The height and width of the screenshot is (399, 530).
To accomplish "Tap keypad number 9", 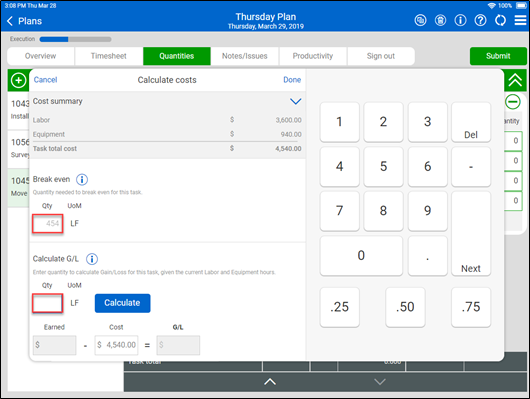I will coord(428,211).
